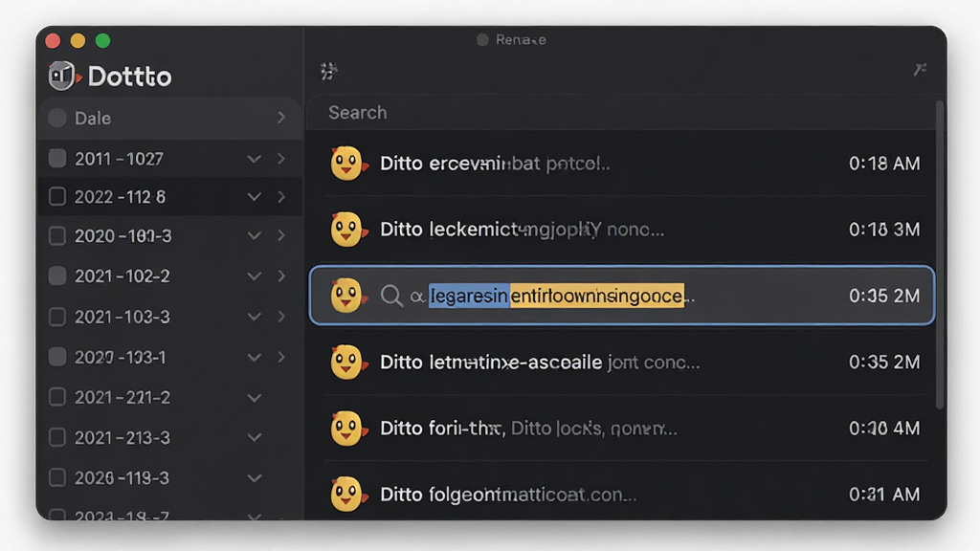This screenshot has height=551, width=980.
Task: Click the emoji icon of the 0:18 AM entry
Action: click(x=348, y=163)
